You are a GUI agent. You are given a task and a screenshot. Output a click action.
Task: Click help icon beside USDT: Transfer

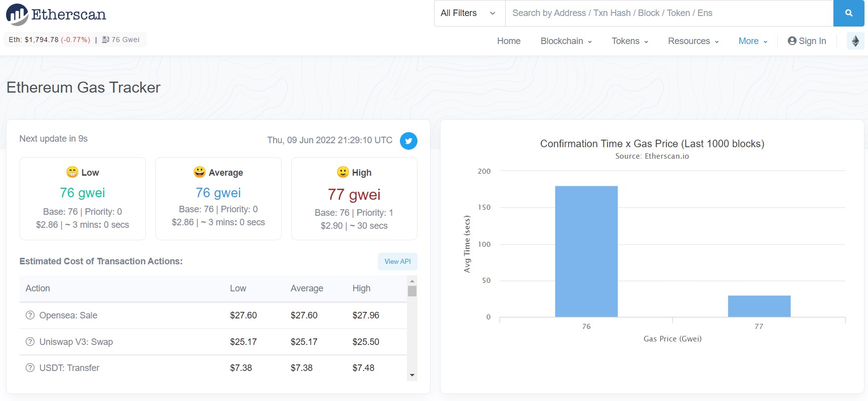tap(30, 368)
